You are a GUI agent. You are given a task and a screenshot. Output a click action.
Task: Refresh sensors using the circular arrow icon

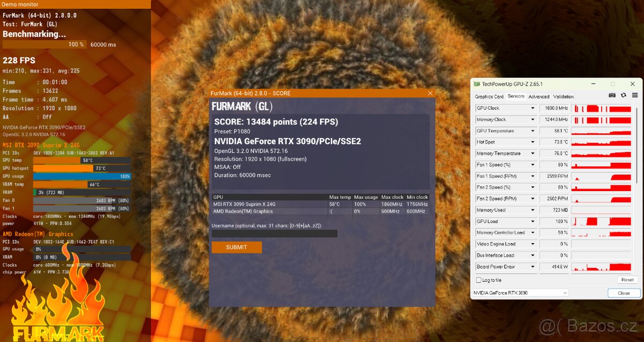(624, 95)
